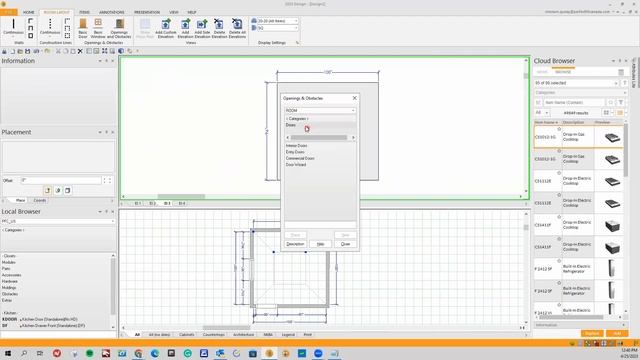The height and width of the screenshot is (360, 640).
Task: Click the list view icon in Cloud Browser
Action: tap(620, 113)
